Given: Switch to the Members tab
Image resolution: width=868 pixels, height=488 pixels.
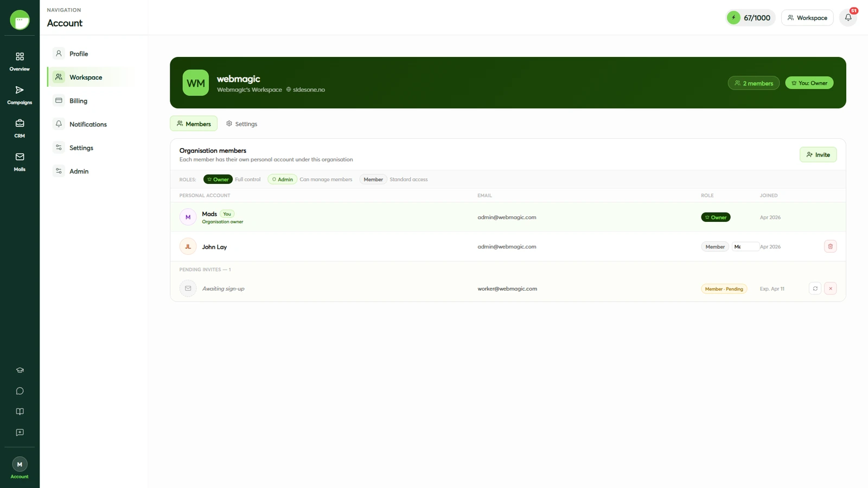Looking at the screenshot, I should (194, 124).
